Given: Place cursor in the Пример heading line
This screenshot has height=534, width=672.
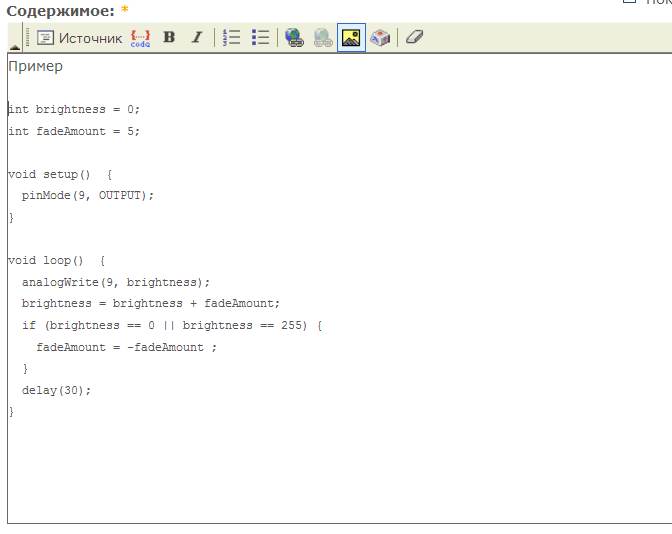Looking at the screenshot, I should (x=36, y=67).
